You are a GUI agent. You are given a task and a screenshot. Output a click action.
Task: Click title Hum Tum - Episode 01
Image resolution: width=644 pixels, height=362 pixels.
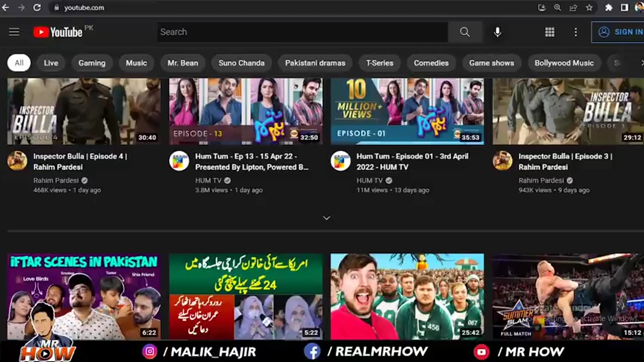tap(413, 161)
